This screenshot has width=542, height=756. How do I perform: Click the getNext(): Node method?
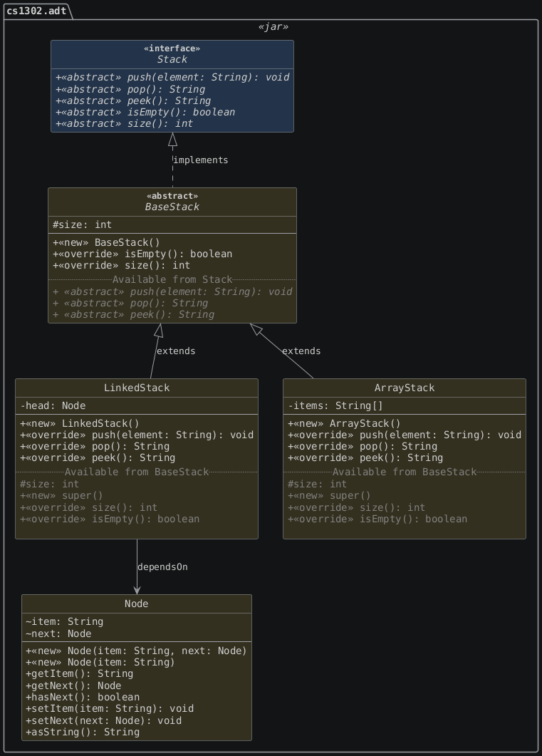click(73, 685)
